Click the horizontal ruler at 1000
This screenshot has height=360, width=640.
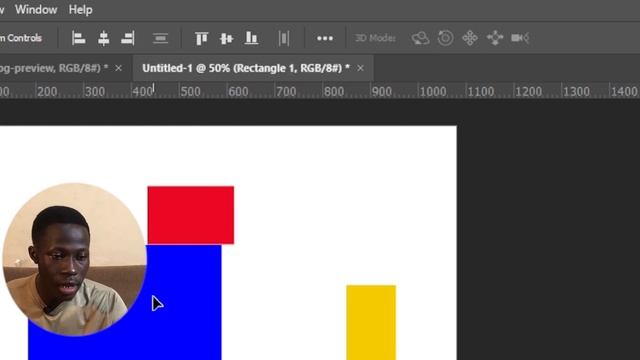[433, 91]
